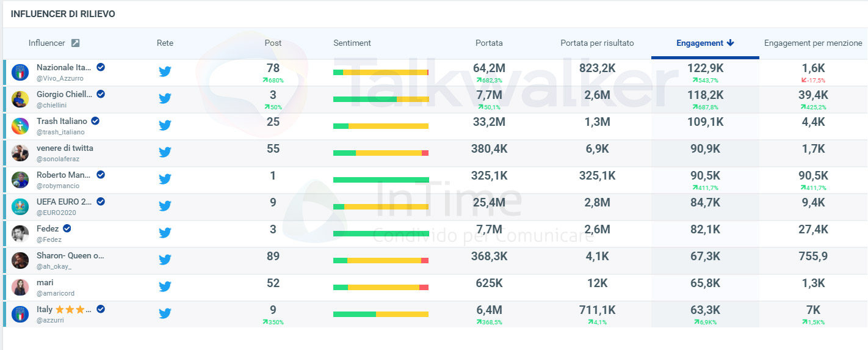Click sentiment bar for Nazionale Italiana
This screenshot has height=350, width=868.
(381, 73)
